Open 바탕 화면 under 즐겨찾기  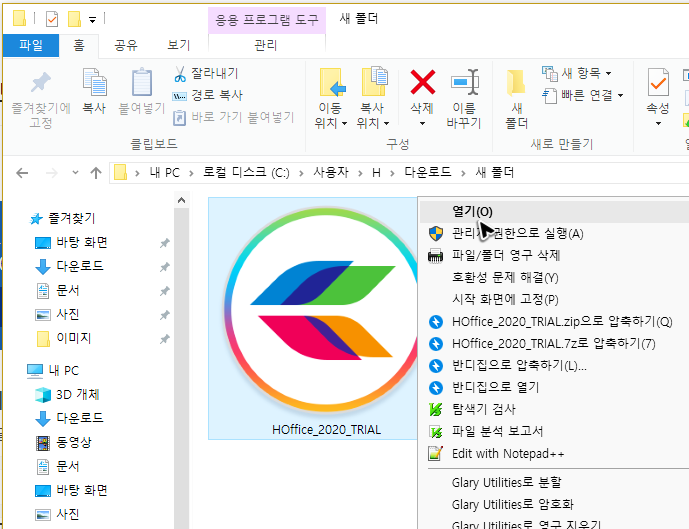click(82, 243)
